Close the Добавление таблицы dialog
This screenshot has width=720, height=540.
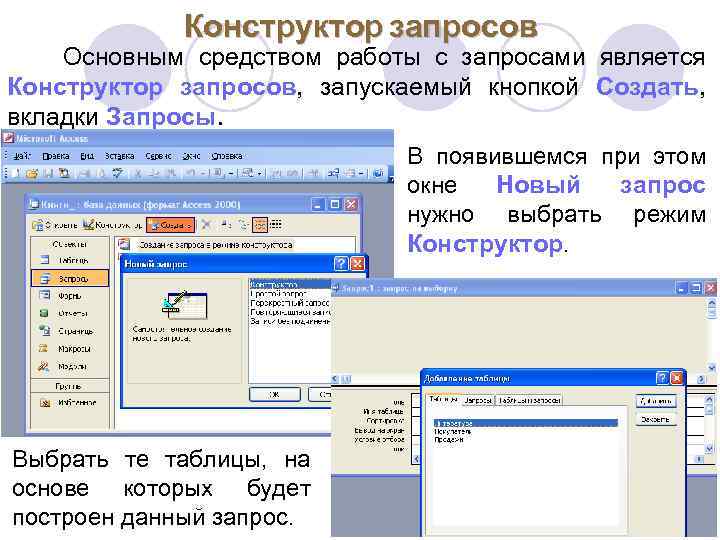click(x=676, y=378)
